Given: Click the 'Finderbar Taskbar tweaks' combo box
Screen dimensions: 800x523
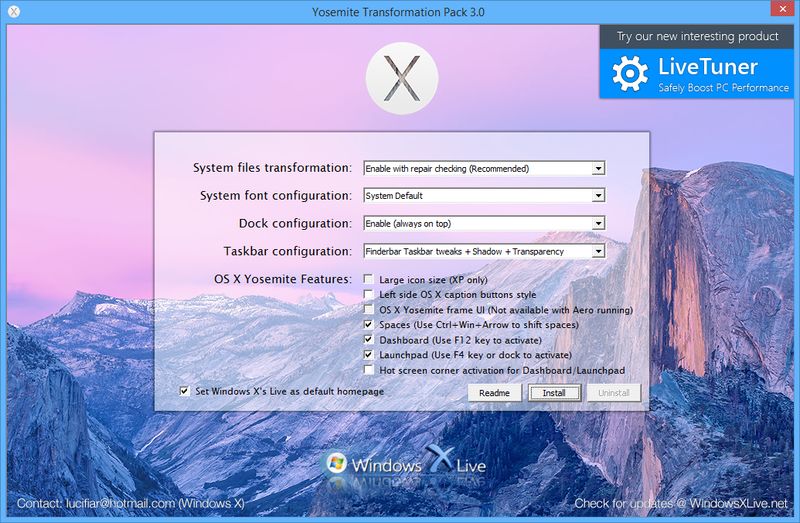Looking at the screenshot, I should 484,251.
